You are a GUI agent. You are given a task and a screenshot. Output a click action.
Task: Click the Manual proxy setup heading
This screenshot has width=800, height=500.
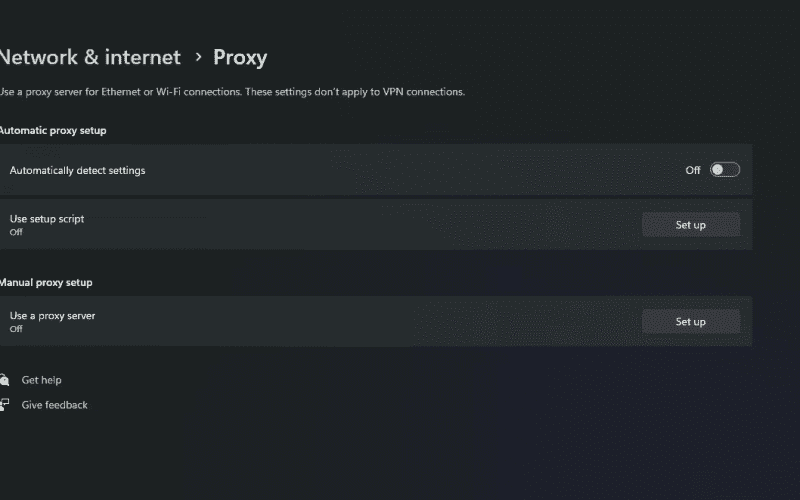coord(46,283)
